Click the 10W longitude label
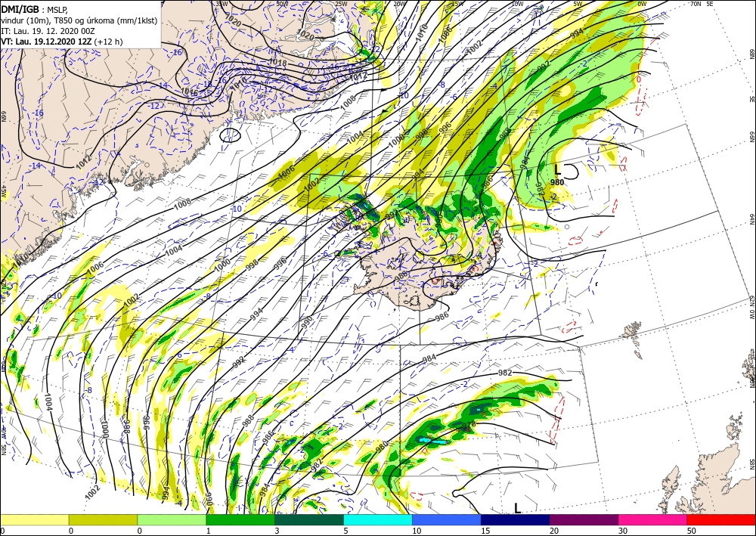Image resolution: width=756 pixels, height=536 pixels. 518,4
